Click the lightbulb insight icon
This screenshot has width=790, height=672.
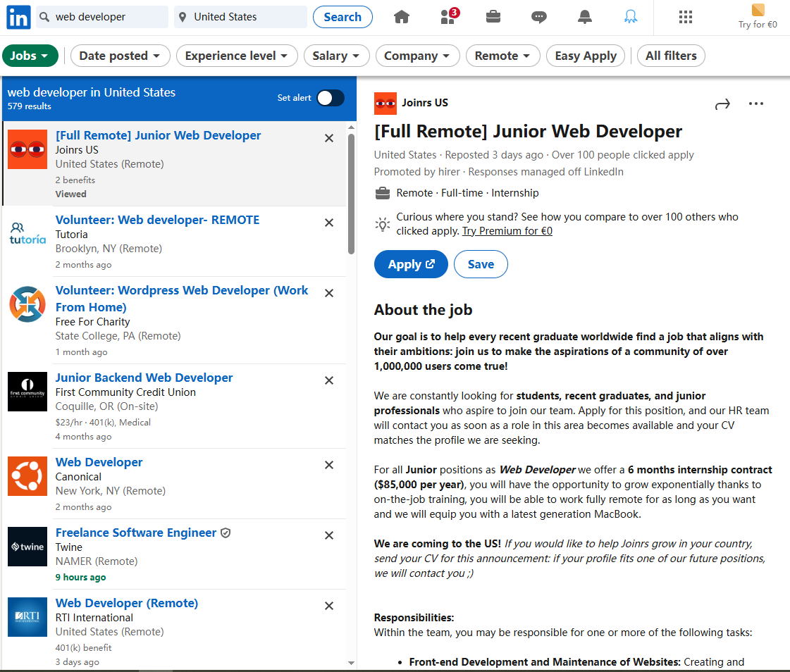pyautogui.click(x=383, y=224)
